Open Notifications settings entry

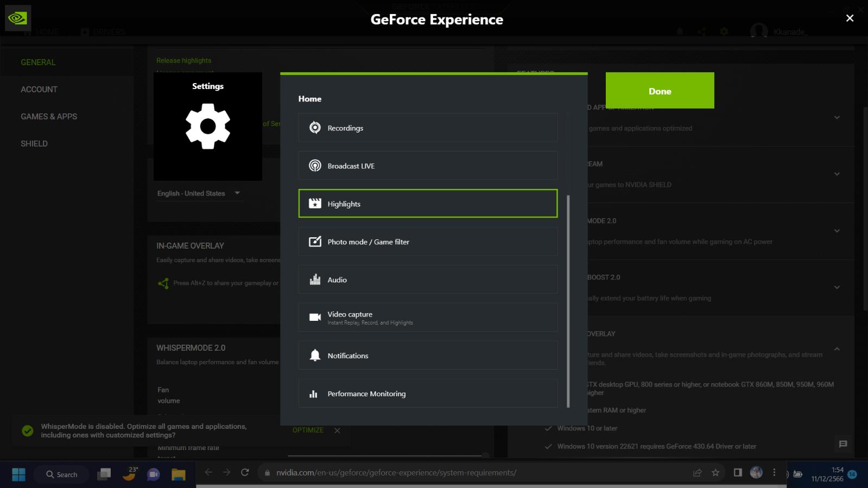point(428,356)
